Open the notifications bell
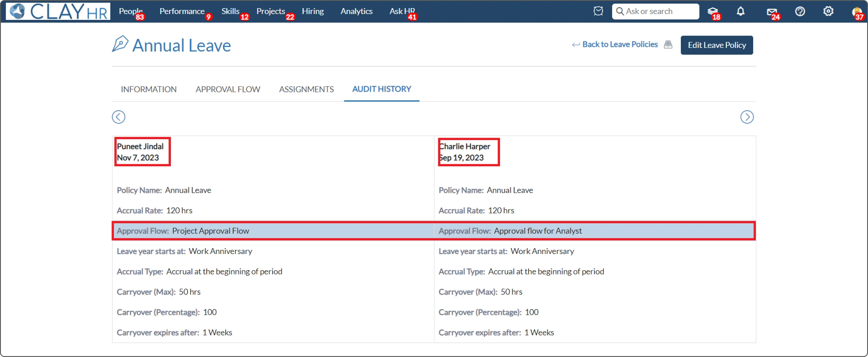The height and width of the screenshot is (357, 868). pyautogui.click(x=740, y=11)
